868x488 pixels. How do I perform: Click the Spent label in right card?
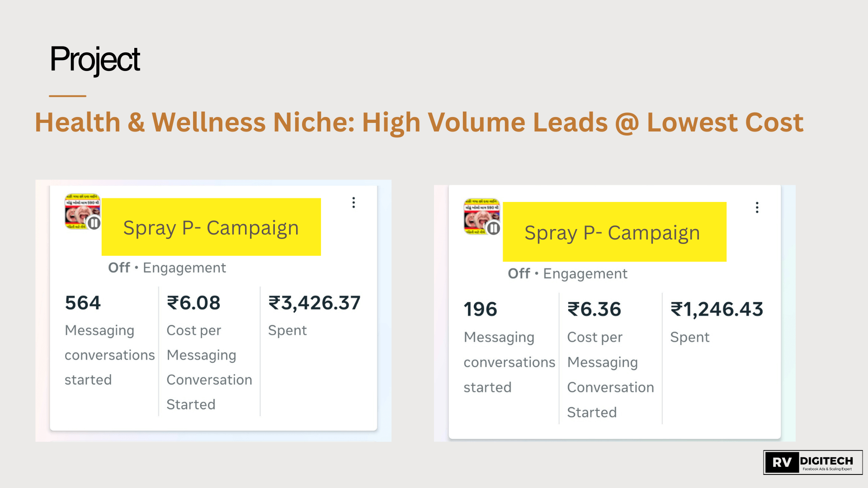click(689, 337)
